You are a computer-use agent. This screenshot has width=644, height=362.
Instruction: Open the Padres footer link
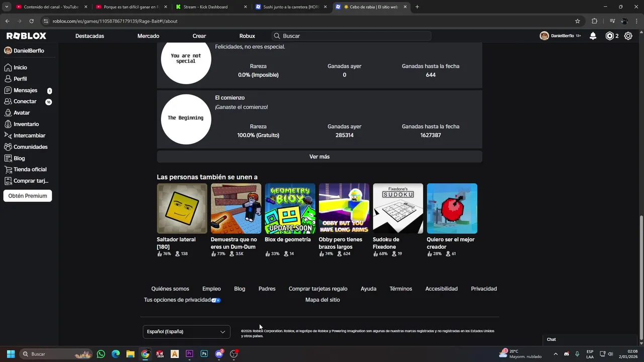[x=267, y=289]
